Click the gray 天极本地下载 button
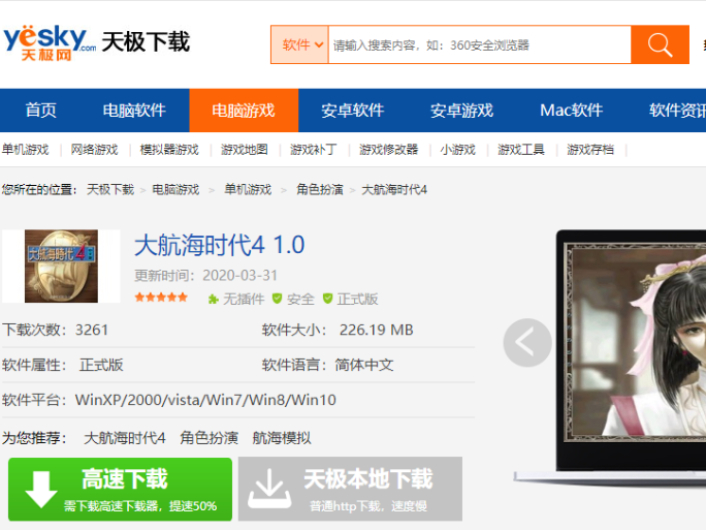Viewport: 706px width, 530px height. (x=350, y=489)
